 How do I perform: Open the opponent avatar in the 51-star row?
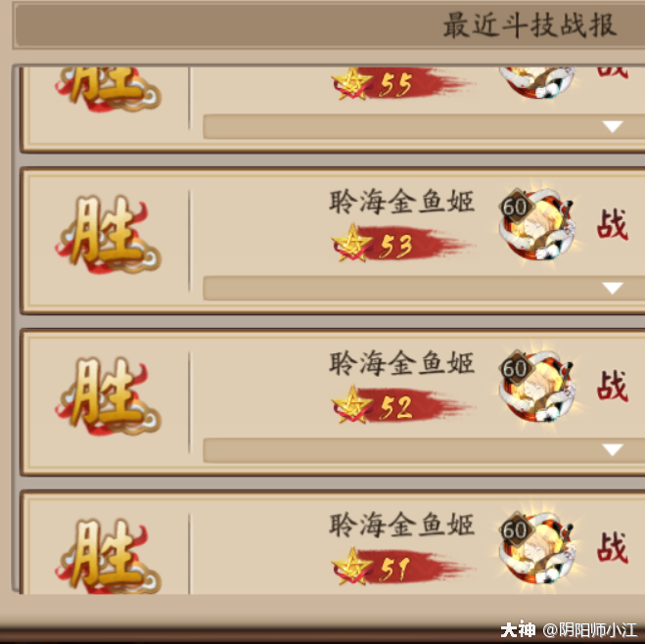pos(537,549)
